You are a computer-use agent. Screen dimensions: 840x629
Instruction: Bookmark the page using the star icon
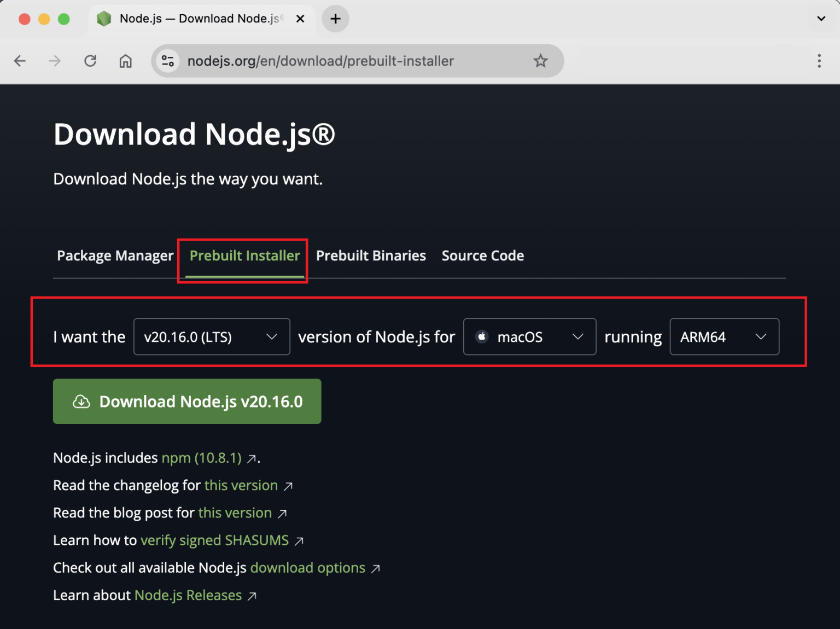[540, 61]
